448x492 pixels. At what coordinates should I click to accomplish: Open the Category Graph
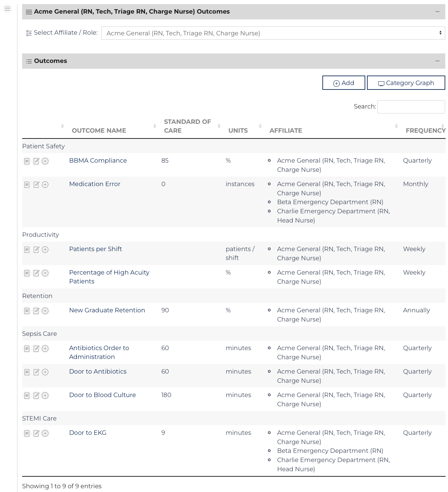coord(406,83)
